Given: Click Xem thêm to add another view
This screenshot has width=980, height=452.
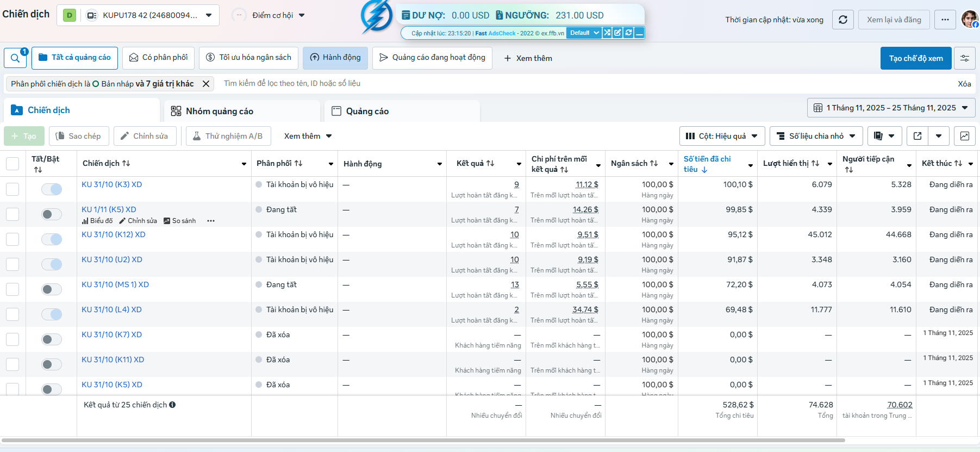Looking at the screenshot, I should pyautogui.click(x=528, y=58).
